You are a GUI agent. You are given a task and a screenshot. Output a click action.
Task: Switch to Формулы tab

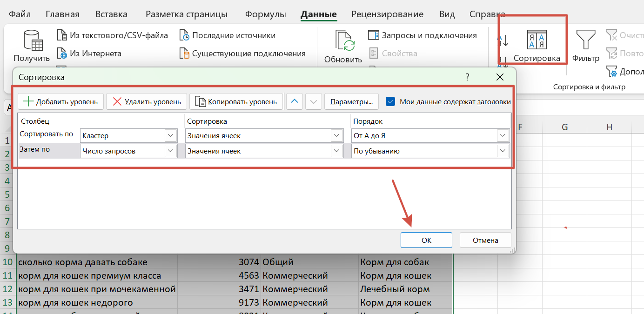(265, 14)
